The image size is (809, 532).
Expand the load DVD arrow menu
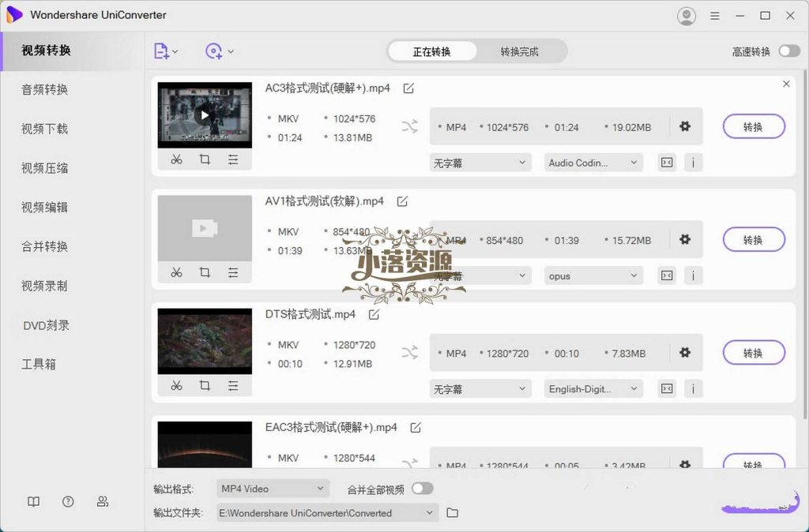pos(231,51)
